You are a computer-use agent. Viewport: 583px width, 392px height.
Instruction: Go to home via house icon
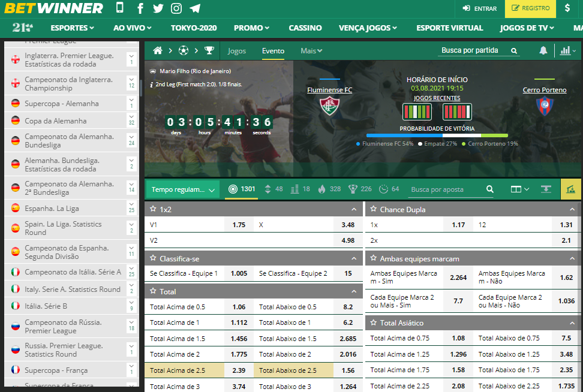(x=158, y=50)
